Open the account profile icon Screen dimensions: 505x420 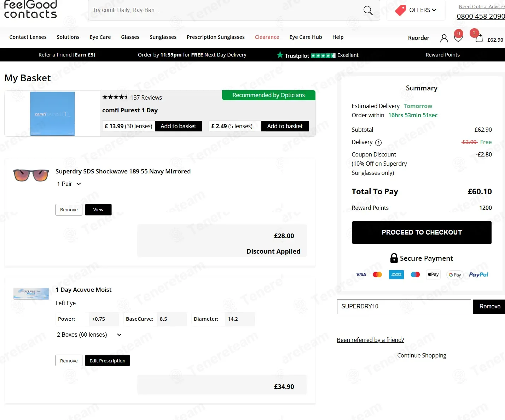pos(444,38)
